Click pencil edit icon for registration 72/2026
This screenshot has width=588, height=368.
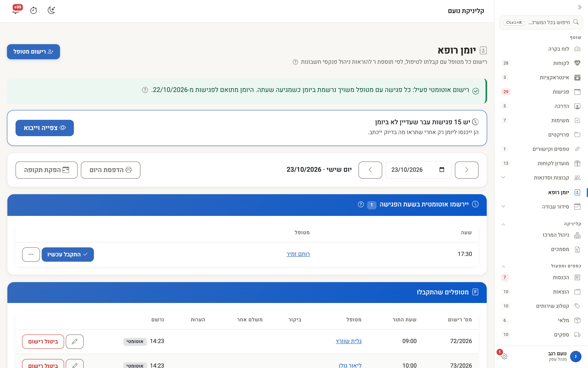(75, 341)
